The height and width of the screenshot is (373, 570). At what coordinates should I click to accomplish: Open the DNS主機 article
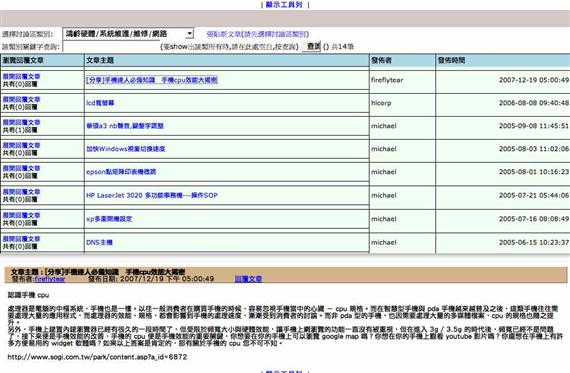(x=99, y=242)
